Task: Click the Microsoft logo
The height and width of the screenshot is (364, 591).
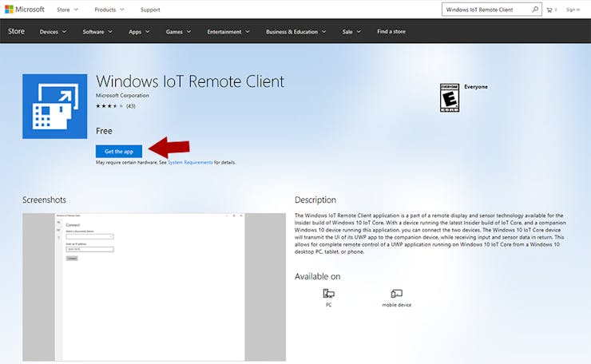Action: pos(25,10)
